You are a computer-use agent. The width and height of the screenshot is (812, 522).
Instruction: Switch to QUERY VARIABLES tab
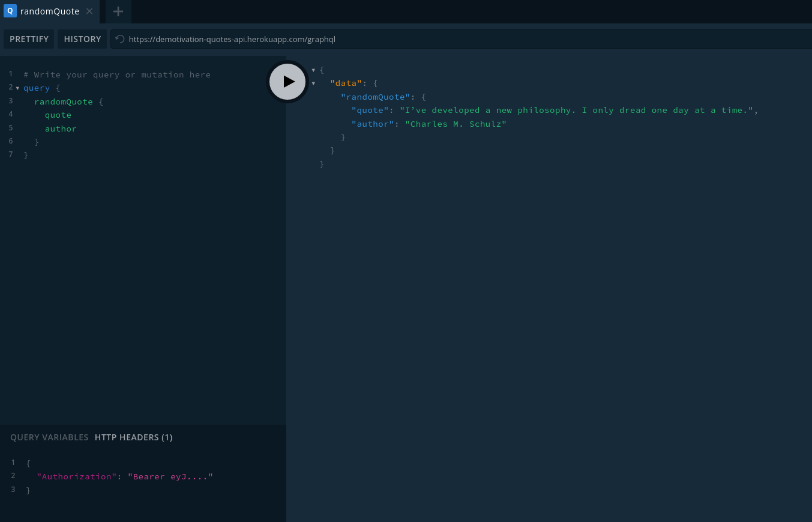49,437
